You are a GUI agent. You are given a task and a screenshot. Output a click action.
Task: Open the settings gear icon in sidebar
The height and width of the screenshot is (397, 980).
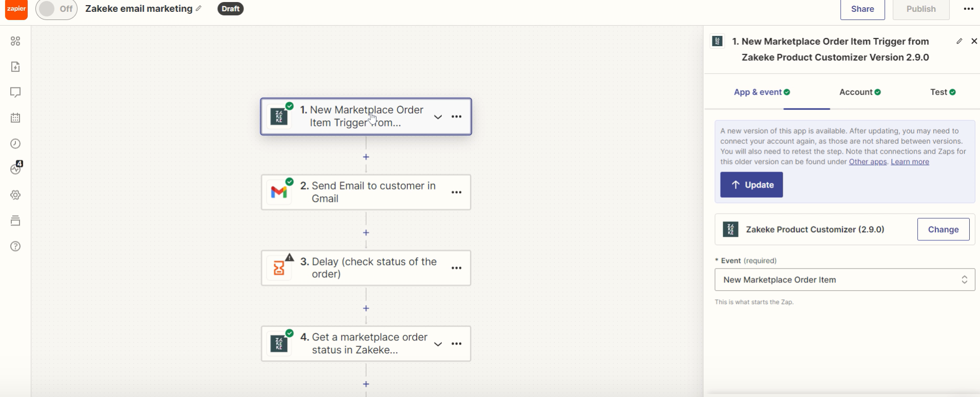tap(15, 195)
